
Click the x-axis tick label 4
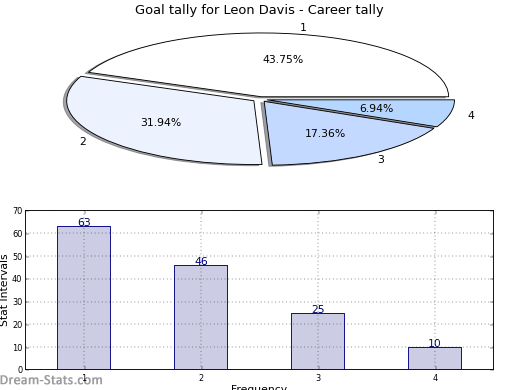(x=435, y=378)
